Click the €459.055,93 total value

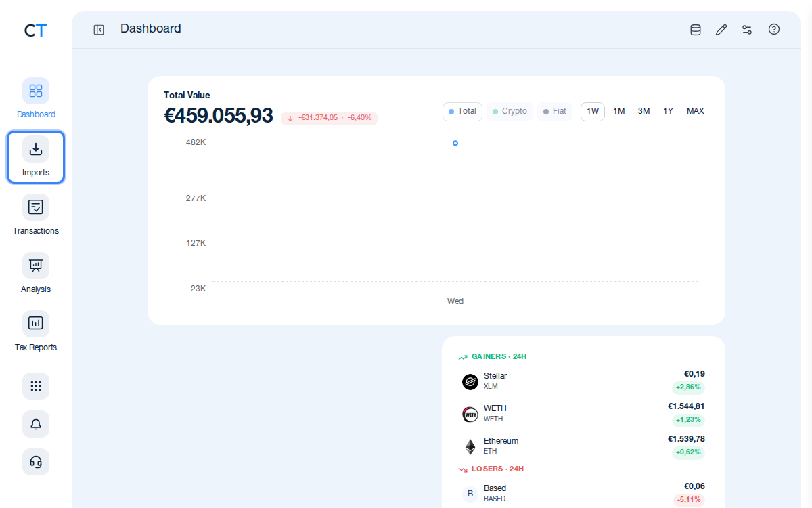point(219,116)
